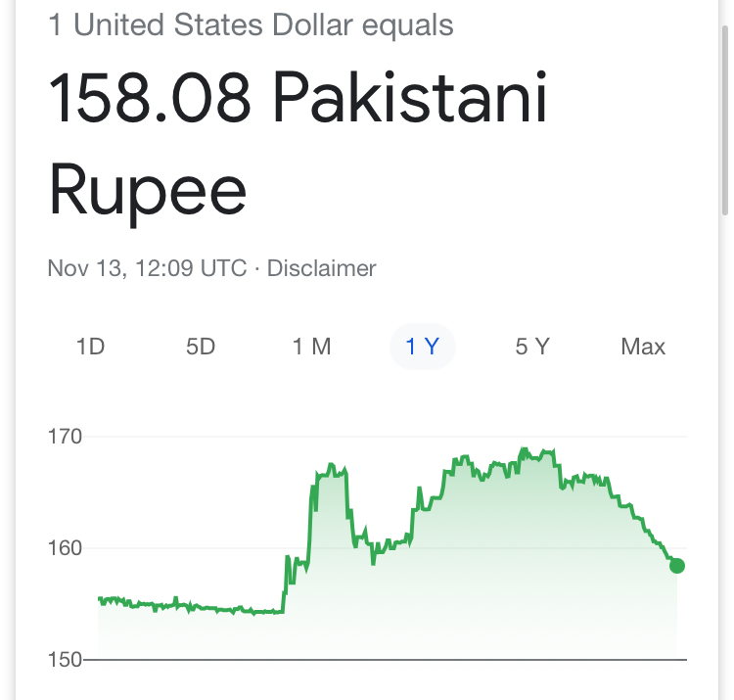The image size is (734, 700).
Task: Open the Max history range
Action: (x=643, y=347)
